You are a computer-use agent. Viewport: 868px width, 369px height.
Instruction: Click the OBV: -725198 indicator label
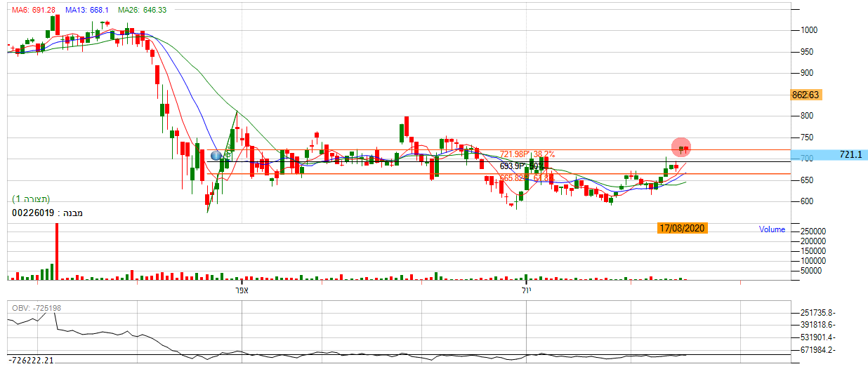coord(37,309)
